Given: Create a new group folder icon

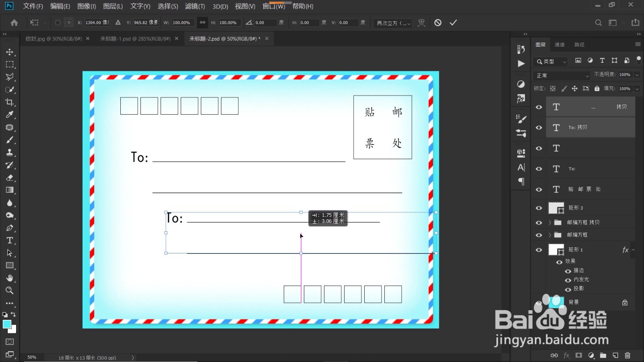Looking at the screenshot, I should (603, 355).
